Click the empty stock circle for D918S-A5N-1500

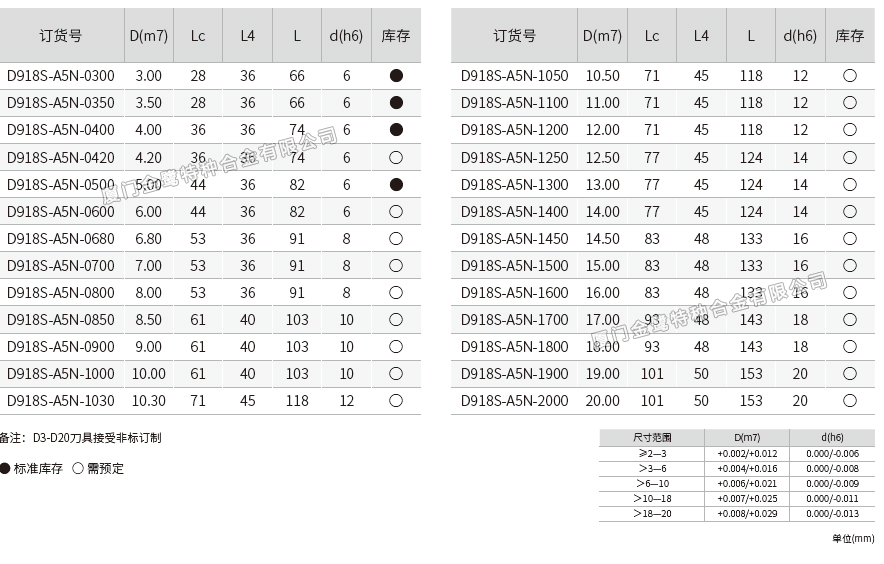tap(850, 266)
